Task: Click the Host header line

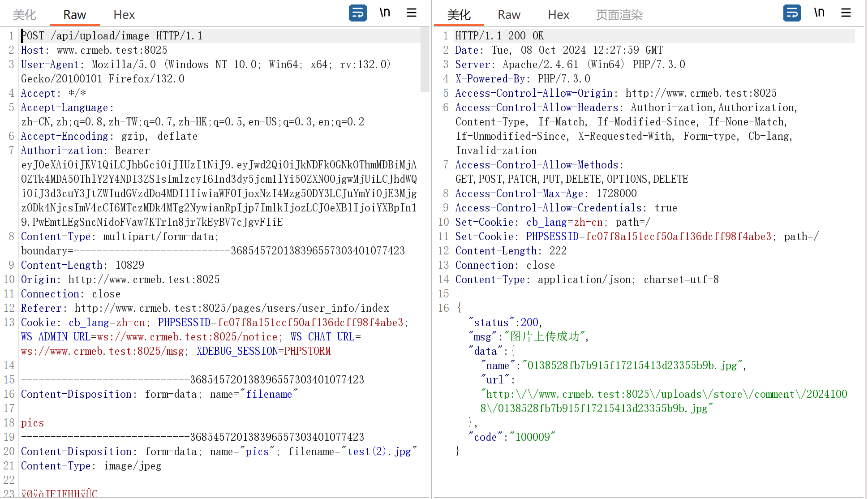Action: tap(94, 50)
